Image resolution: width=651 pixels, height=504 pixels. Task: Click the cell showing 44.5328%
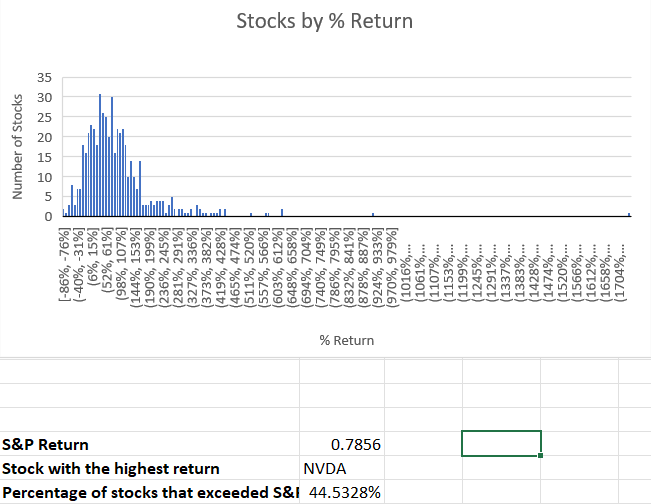(x=341, y=492)
